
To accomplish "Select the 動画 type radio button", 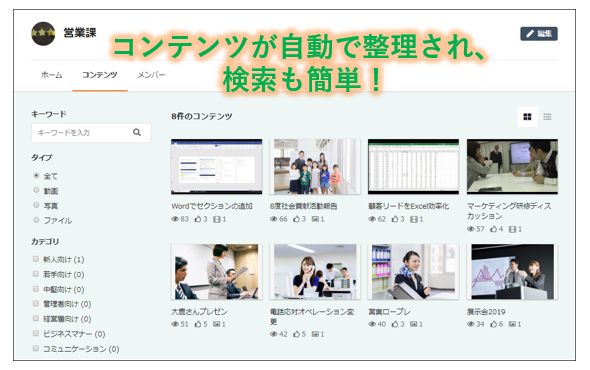I will pyautogui.click(x=36, y=190).
